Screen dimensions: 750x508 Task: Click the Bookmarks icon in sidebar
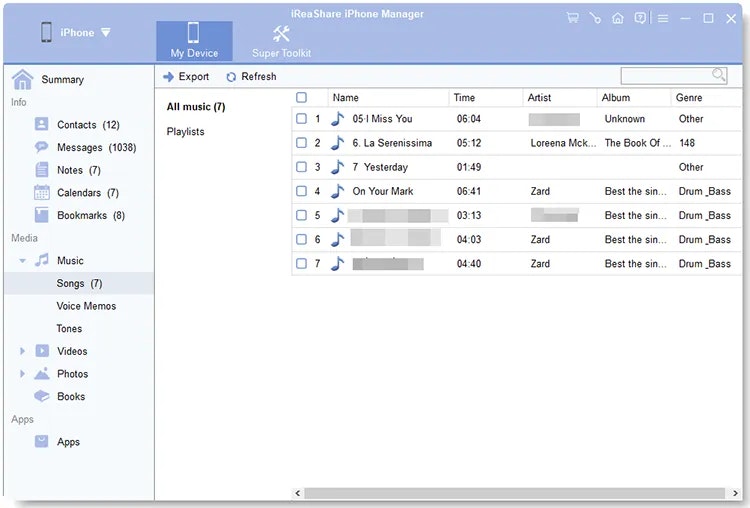[42, 215]
